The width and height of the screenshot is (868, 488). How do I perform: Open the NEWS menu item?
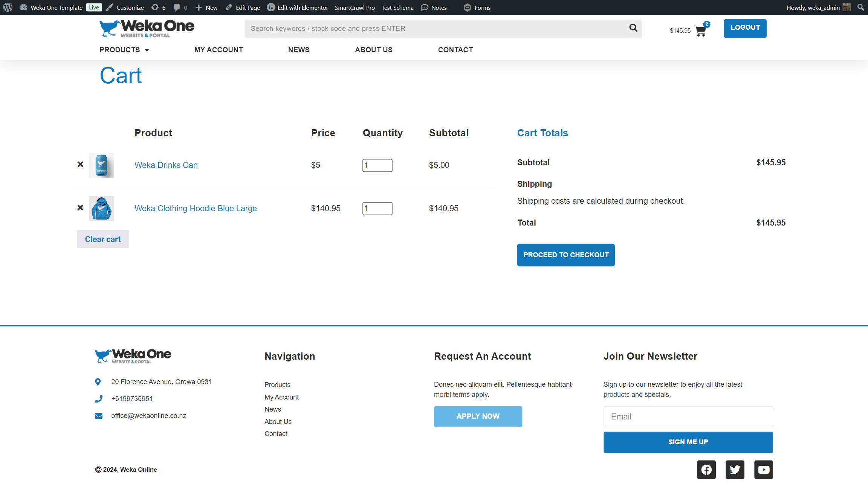coord(299,50)
